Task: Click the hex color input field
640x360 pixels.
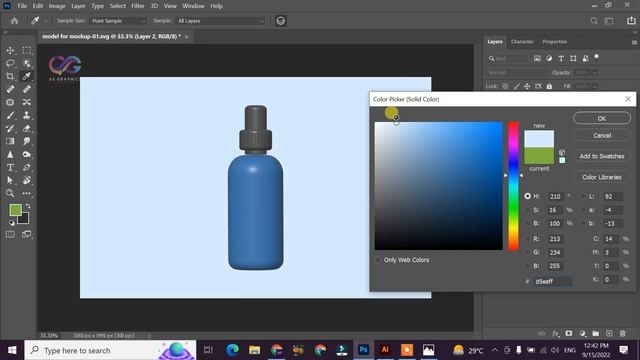Action: pyautogui.click(x=553, y=281)
